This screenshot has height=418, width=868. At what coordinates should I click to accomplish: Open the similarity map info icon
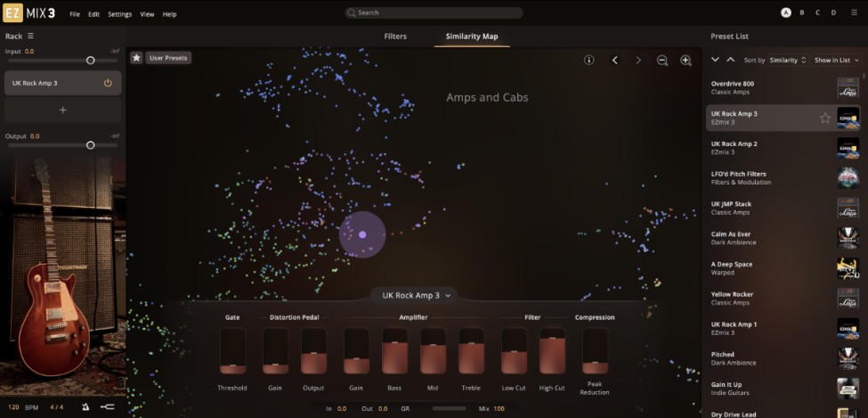(x=589, y=61)
